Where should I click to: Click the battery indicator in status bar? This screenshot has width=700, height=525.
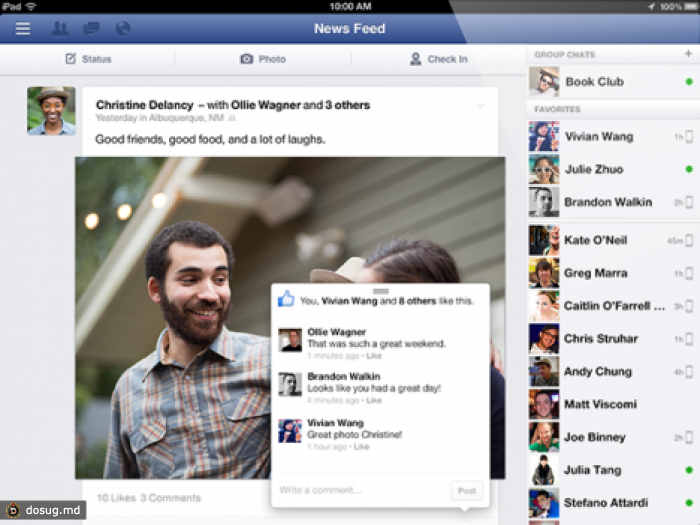pyautogui.click(x=692, y=6)
